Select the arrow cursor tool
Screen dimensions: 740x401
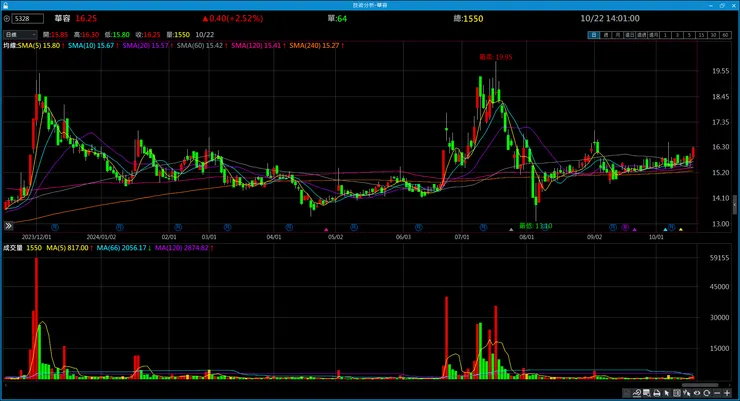tap(666, 393)
